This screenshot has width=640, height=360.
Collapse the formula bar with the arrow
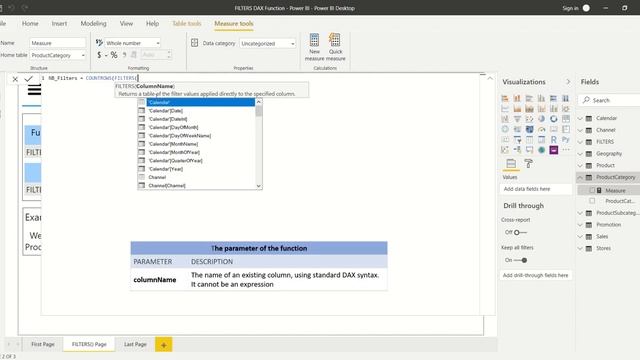pos(490,78)
